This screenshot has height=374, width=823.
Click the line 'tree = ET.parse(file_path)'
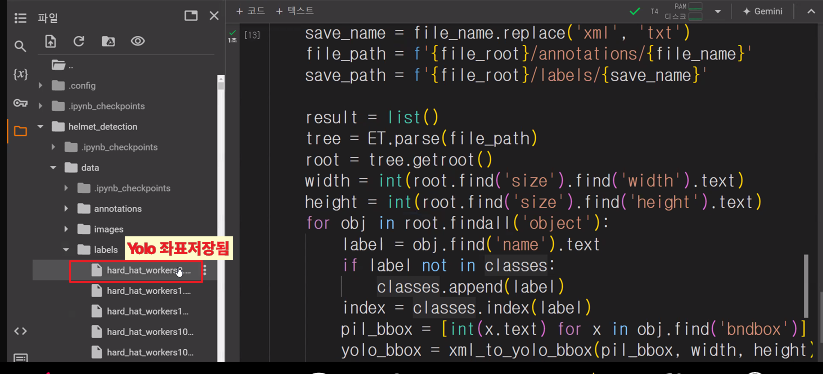[421, 138]
